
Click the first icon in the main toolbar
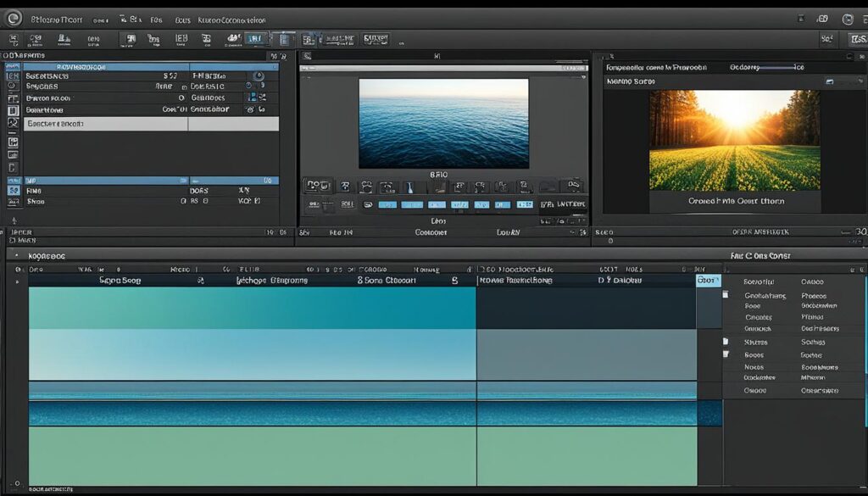point(14,40)
